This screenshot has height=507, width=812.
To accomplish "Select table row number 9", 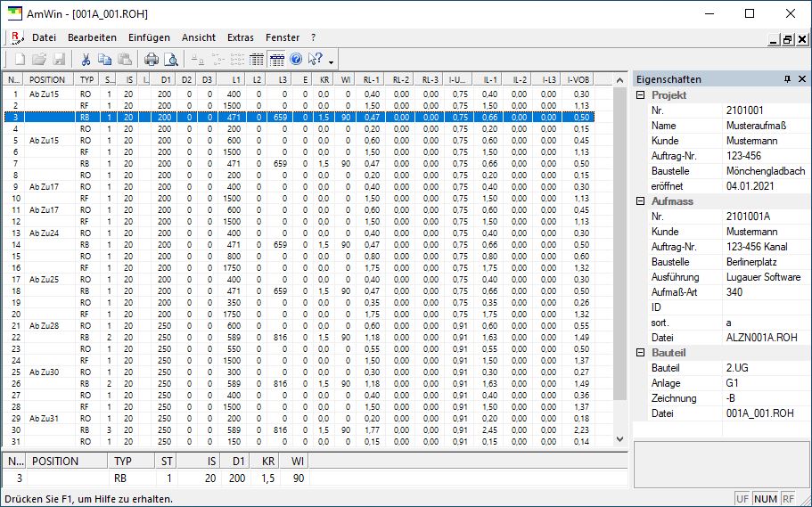I will (x=299, y=186).
